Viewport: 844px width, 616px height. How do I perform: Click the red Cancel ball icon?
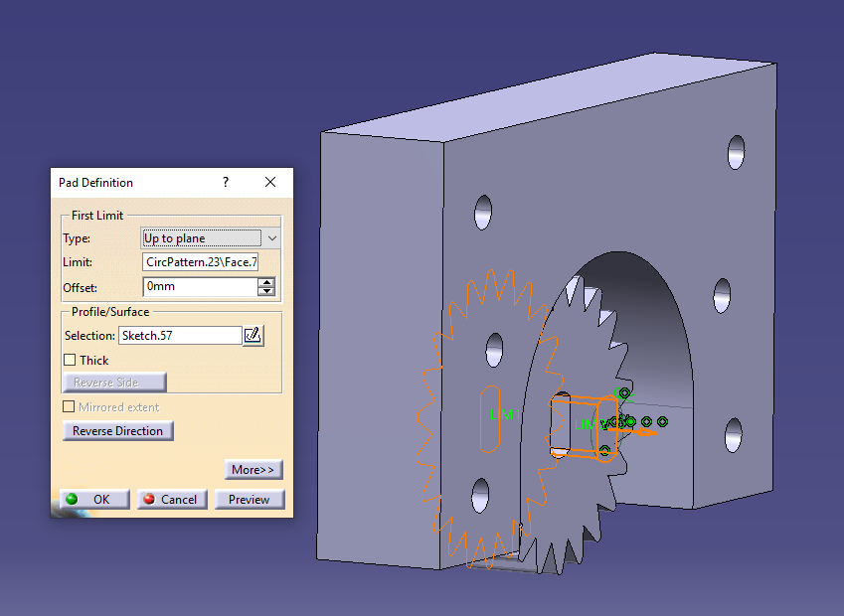pos(146,499)
